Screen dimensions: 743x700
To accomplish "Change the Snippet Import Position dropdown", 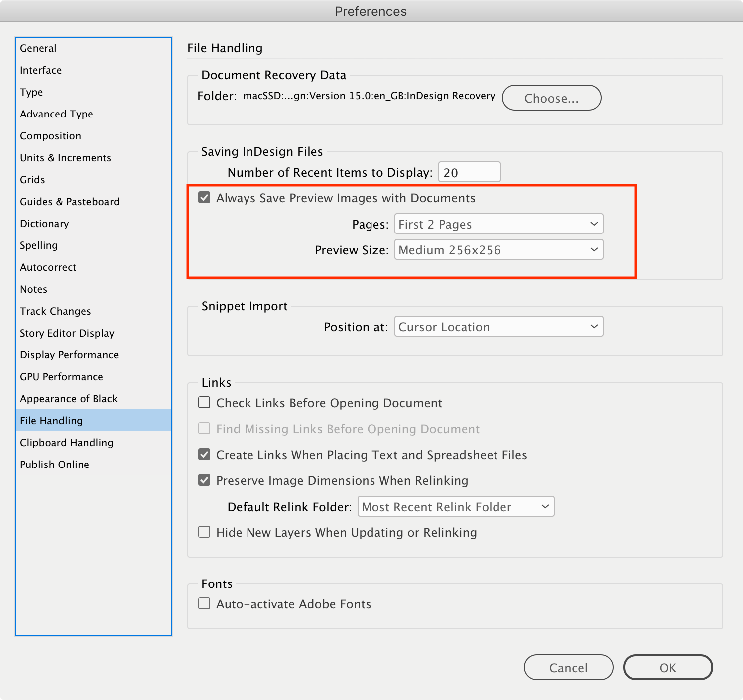I will (x=498, y=327).
